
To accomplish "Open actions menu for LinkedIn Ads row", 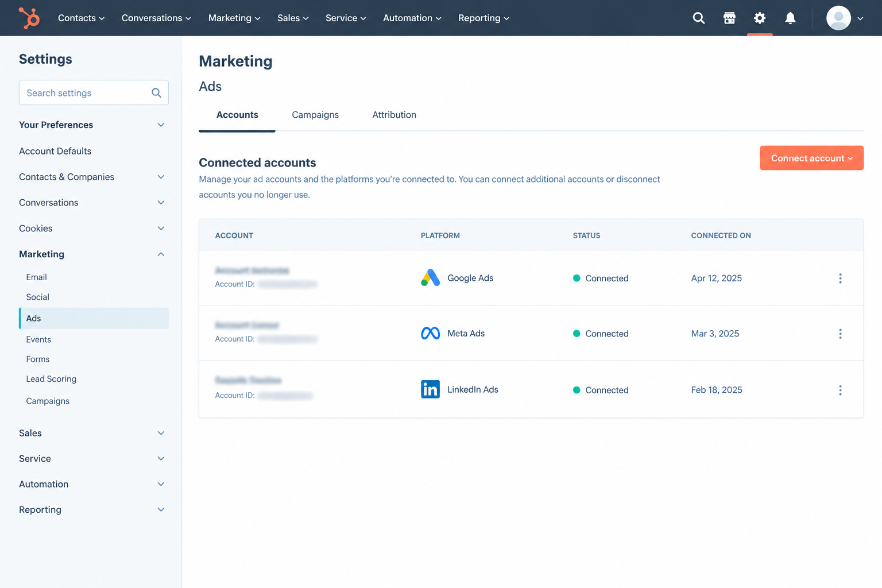I will click(840, 390).
